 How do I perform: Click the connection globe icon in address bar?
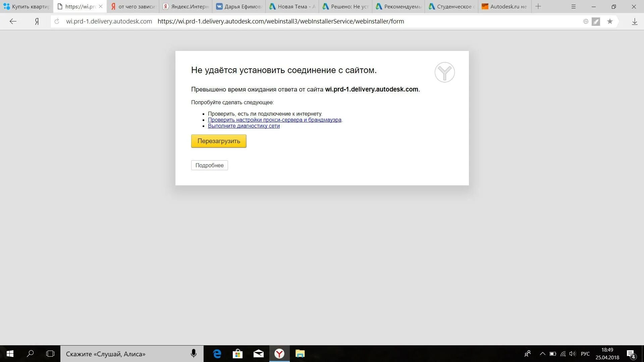[x=586, y=21]
